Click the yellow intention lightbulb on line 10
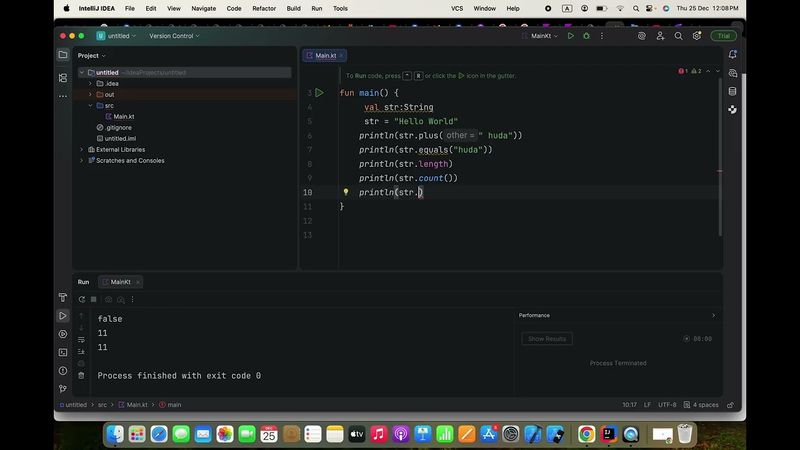 (345, 192)
